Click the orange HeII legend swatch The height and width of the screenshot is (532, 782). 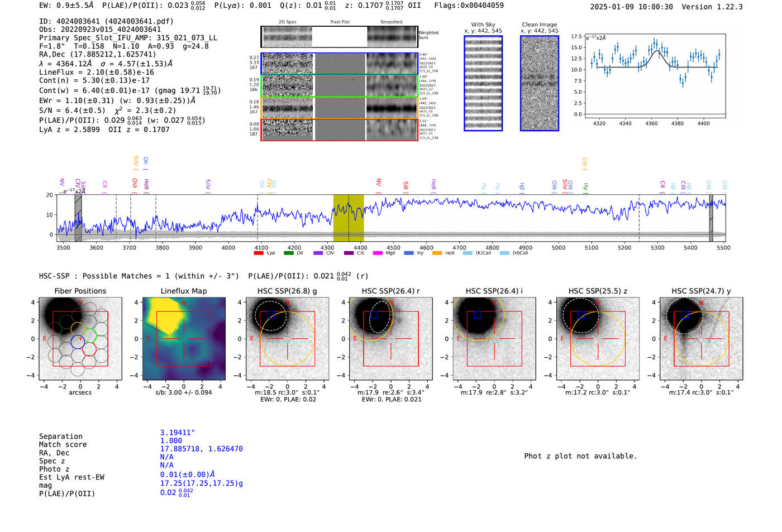click(437, 253)
